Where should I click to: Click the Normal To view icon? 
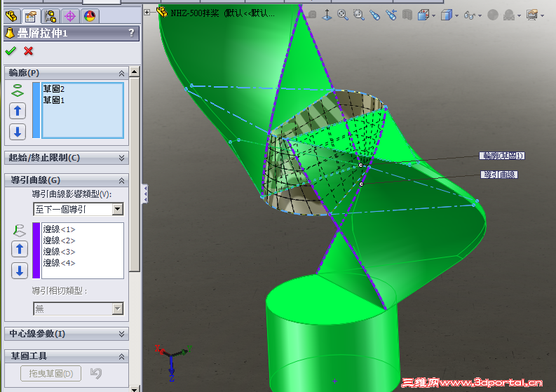327,15
